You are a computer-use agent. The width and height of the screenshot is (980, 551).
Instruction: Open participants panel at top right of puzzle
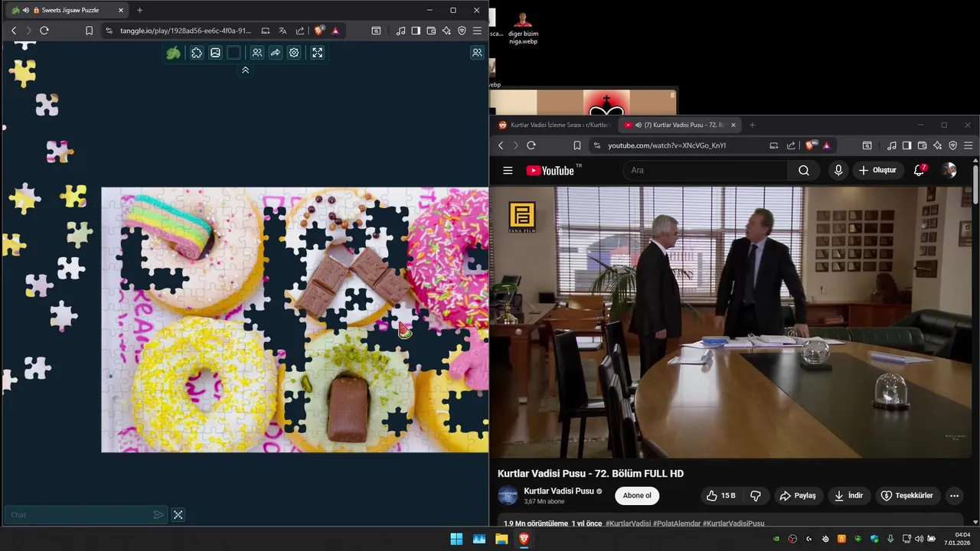[x=477, y=53]
